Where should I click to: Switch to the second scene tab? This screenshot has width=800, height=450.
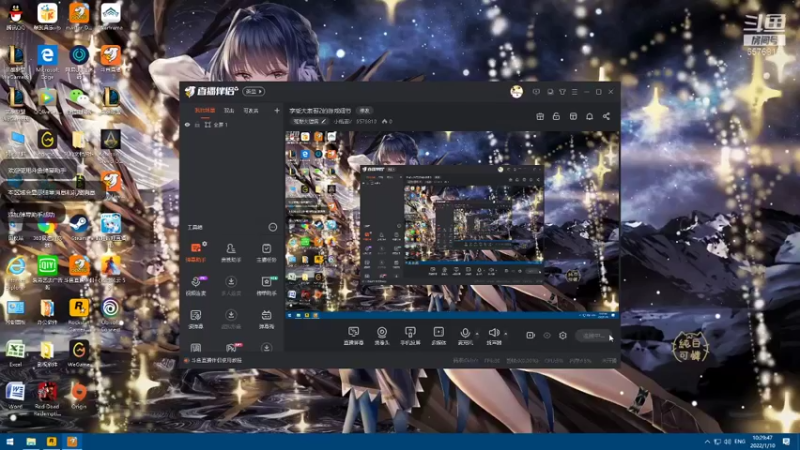pyautogui.click(x=229, y=111)
